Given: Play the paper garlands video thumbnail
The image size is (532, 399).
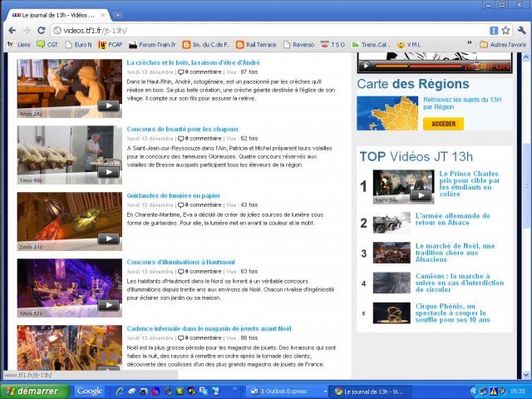Looking at the screenshot, I should click(70, 221).
